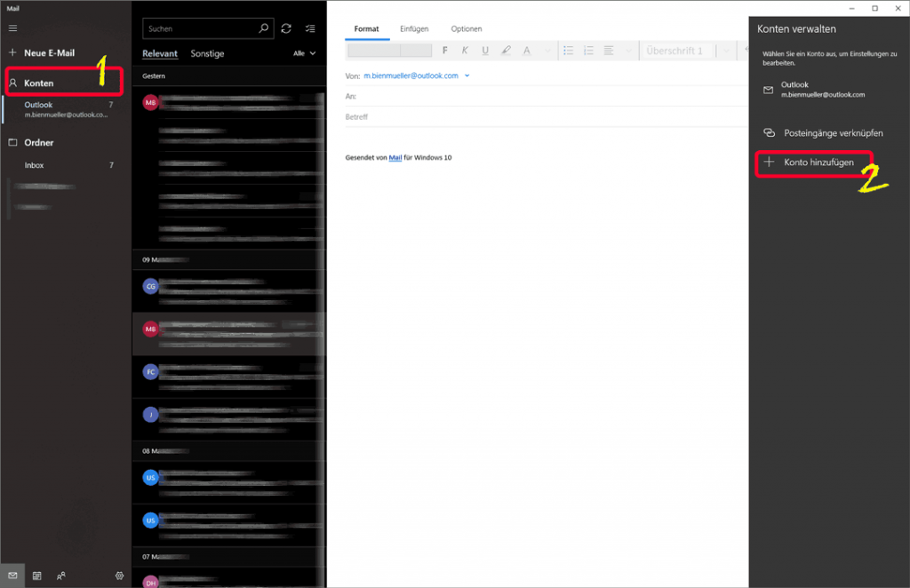
Task: Expand the Von sender address dropdown
Action: [x=467, y=75]
